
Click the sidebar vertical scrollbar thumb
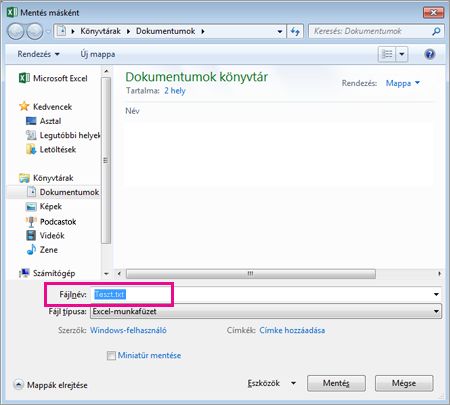coord(106,160)
